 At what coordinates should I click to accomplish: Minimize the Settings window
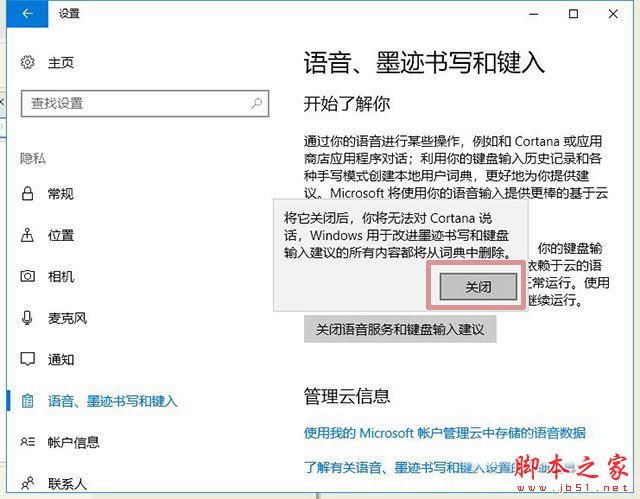coord(533,14)
